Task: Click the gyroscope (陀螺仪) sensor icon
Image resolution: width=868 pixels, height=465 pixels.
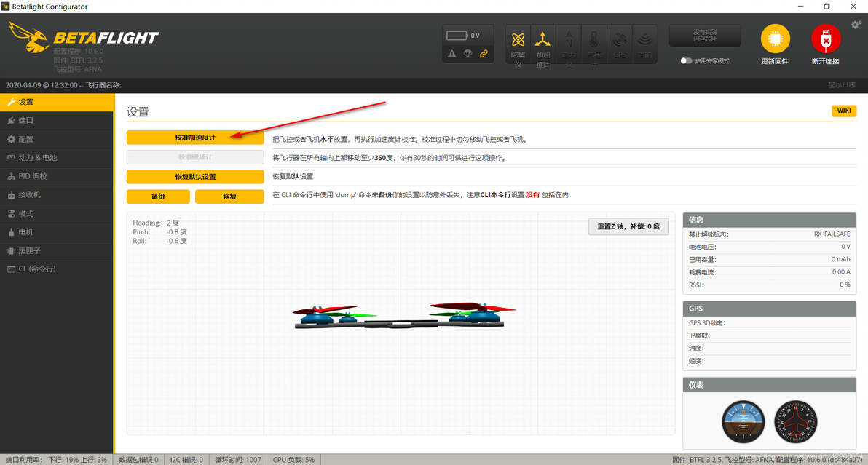Action: [x=518, y=40]
